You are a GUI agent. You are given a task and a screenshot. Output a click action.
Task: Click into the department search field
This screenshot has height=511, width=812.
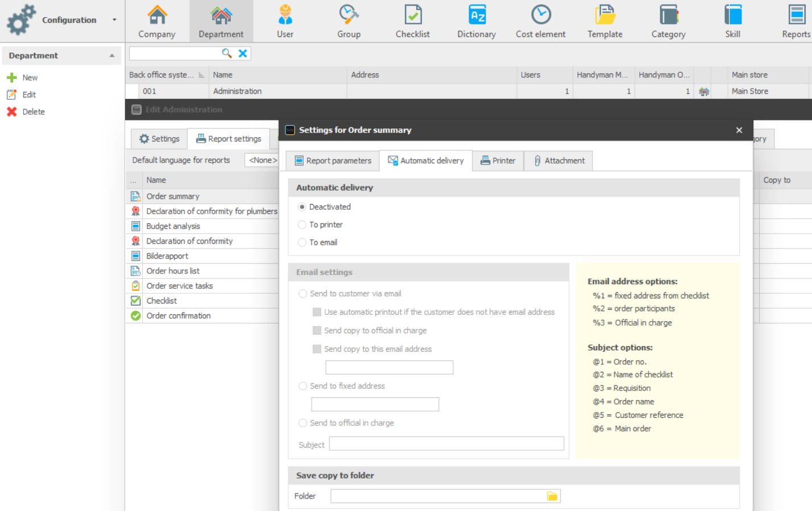(x=175, y=53)
